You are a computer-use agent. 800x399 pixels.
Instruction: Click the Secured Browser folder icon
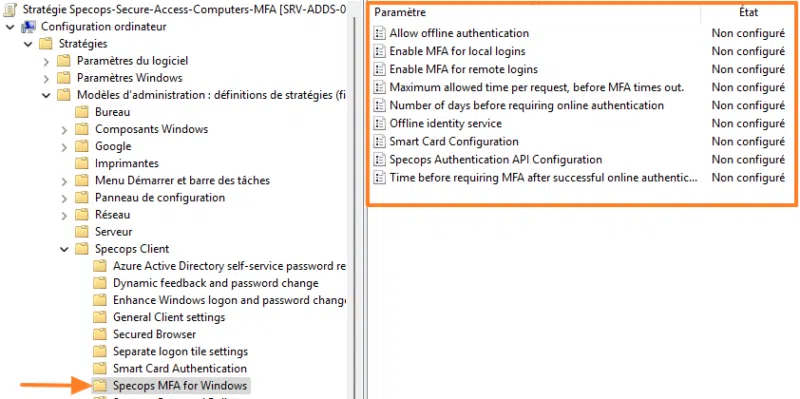click(x=99, y=334)
